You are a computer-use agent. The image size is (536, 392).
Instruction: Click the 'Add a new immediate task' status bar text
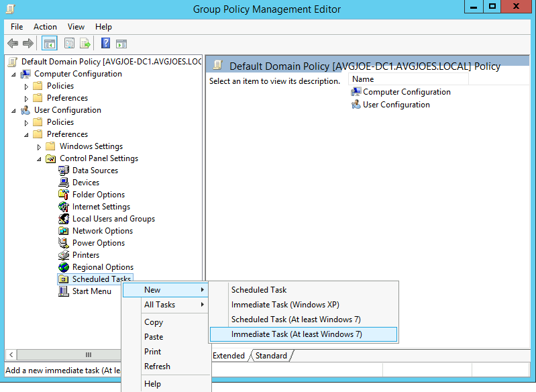(63, 371)
